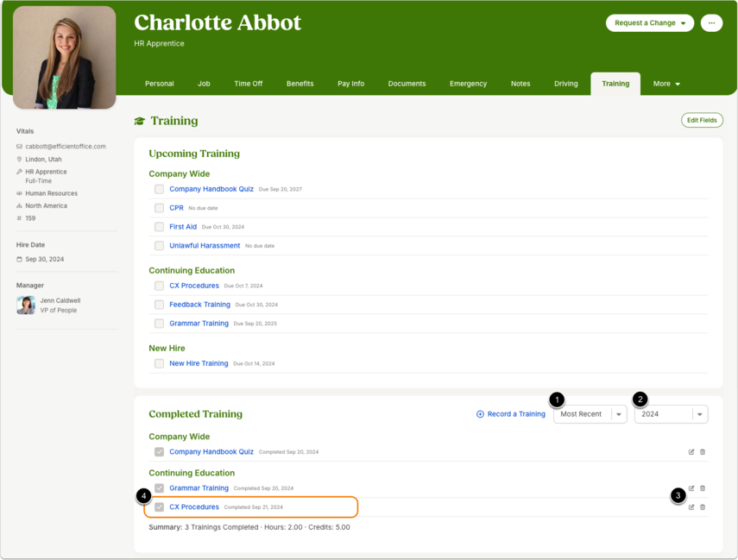The width and height of the screenshot is (738, 560).
Task: Click the department icon beside Human Resources
Action: 19,193
